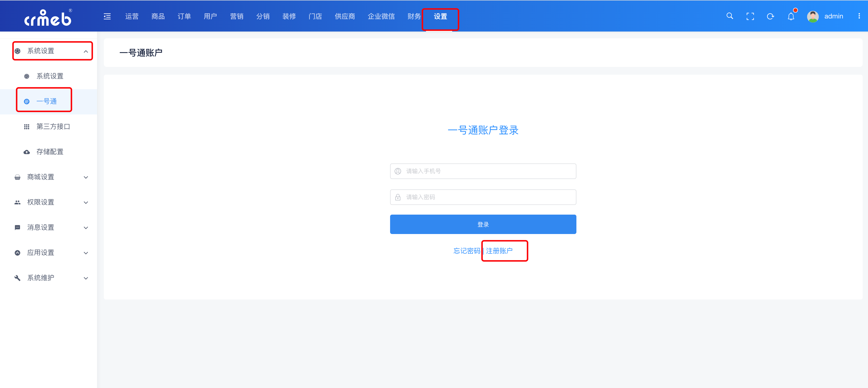Screen dimensions: 868x388
Task: Click the @ icon beside 一号通
Action: point(27,102)
